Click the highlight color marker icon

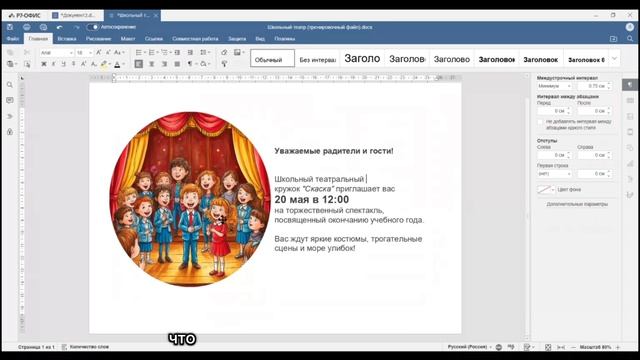[x=104, y=64]
